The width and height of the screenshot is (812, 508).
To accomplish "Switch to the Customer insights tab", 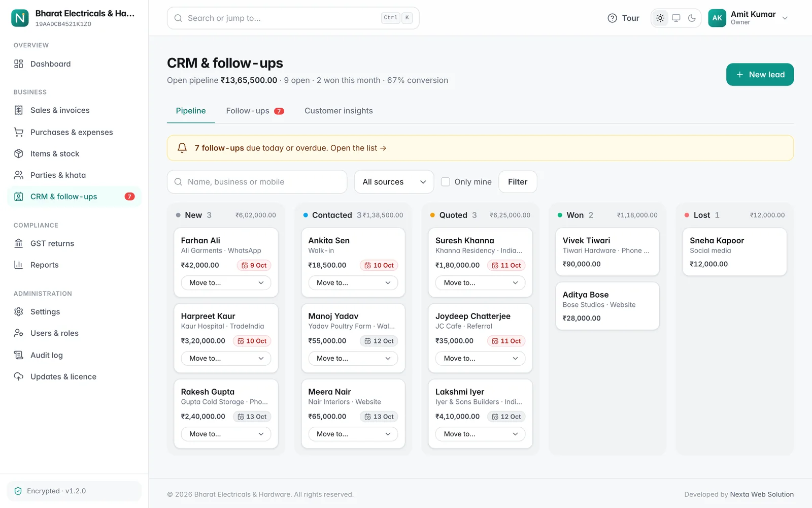I will 339,111.
